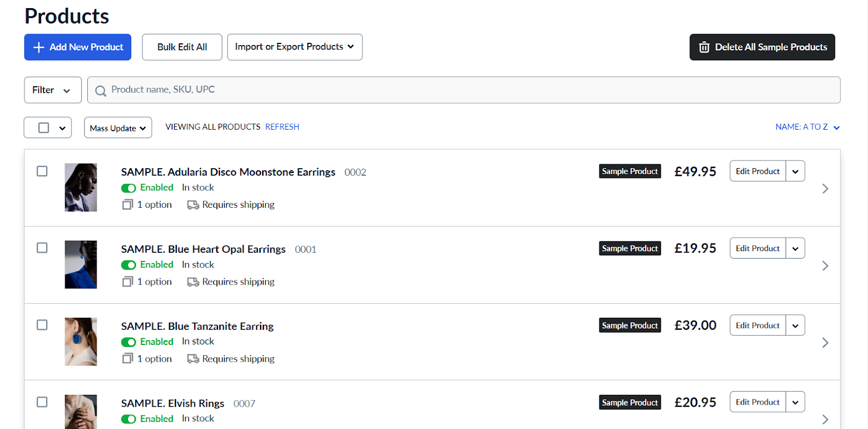Click the Add New Product button
Screen dimensions: 868x429
click(x=78, y=47)
